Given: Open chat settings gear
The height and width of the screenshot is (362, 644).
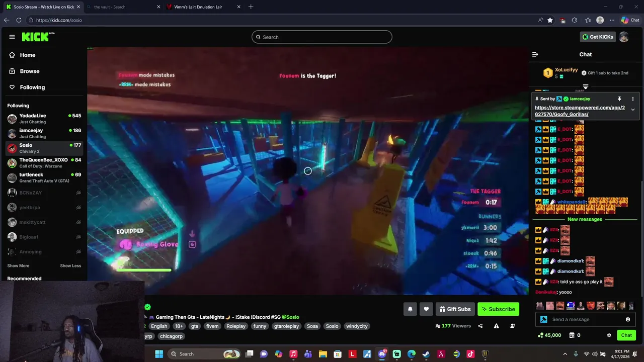Looking at the screenshot, I should (x=609, y=335).
